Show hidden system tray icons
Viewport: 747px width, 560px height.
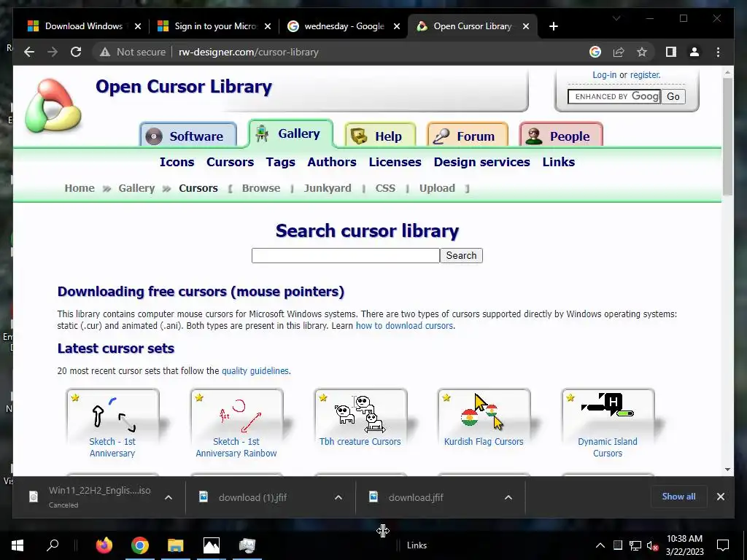tap(600, 545)
